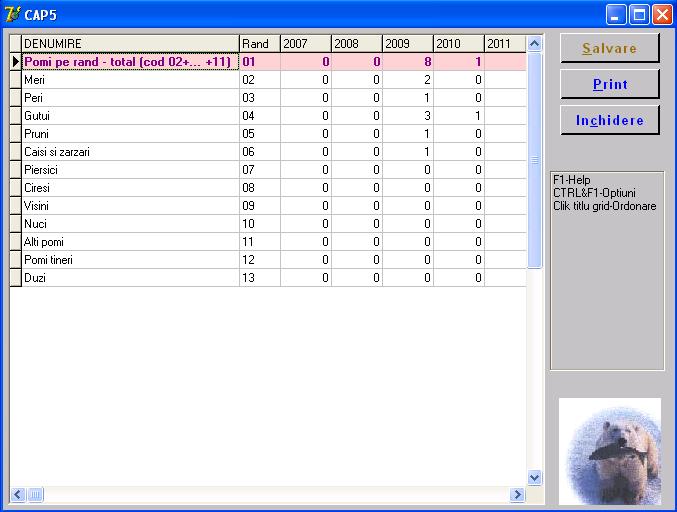Select the Caisi si zarzari row
The width and height of the screenshot is (677, 512).
click(x=130, y=152)
